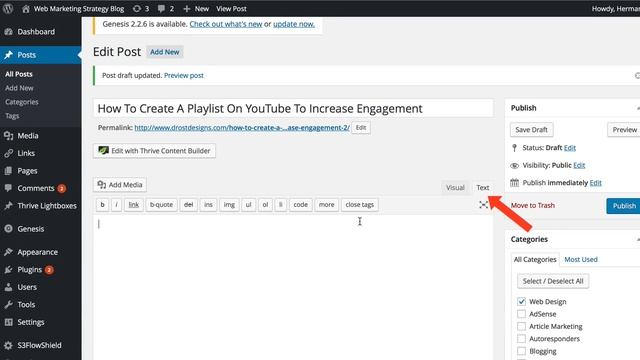Click the Preview post link
This screenshot has height=360, width=640.
184,76
